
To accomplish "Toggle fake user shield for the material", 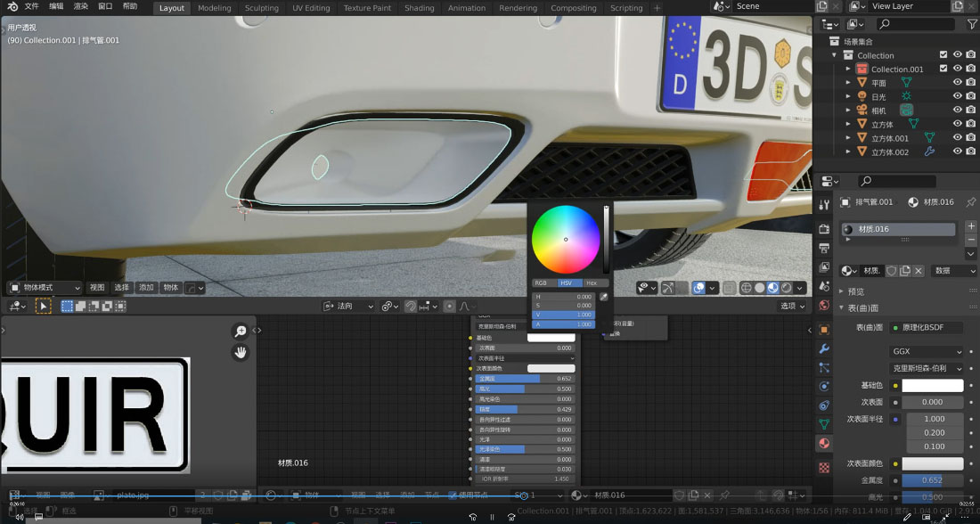I will point(891,271).
